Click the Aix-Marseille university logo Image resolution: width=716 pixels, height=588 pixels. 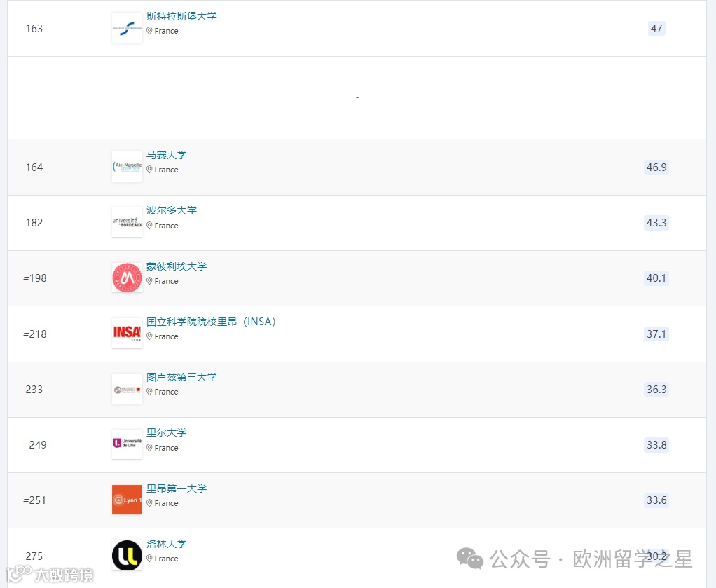pyautogui.click(x=126, y=166)
